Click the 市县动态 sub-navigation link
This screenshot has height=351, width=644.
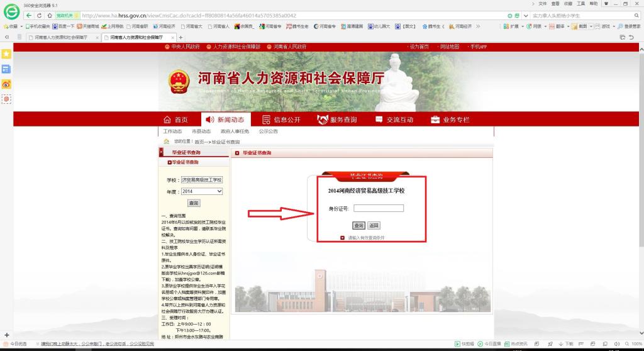pyautogui.click(x=201, y=131)
